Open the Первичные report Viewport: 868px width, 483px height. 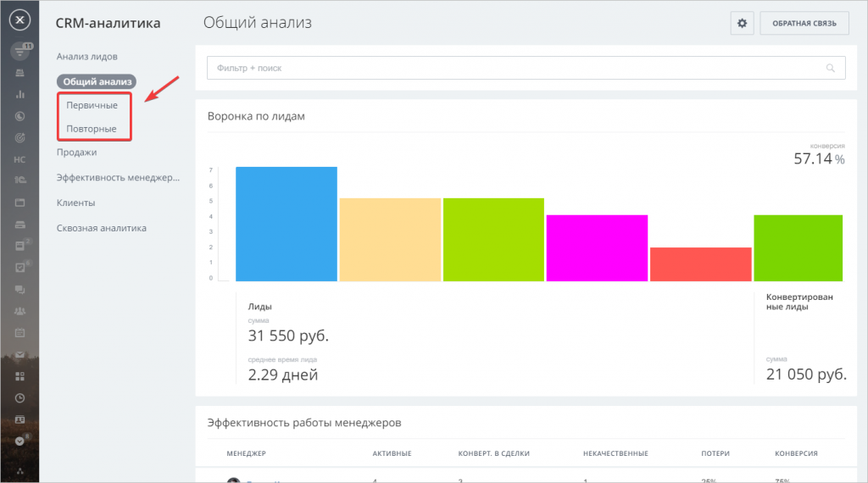(x=92, y=105)
